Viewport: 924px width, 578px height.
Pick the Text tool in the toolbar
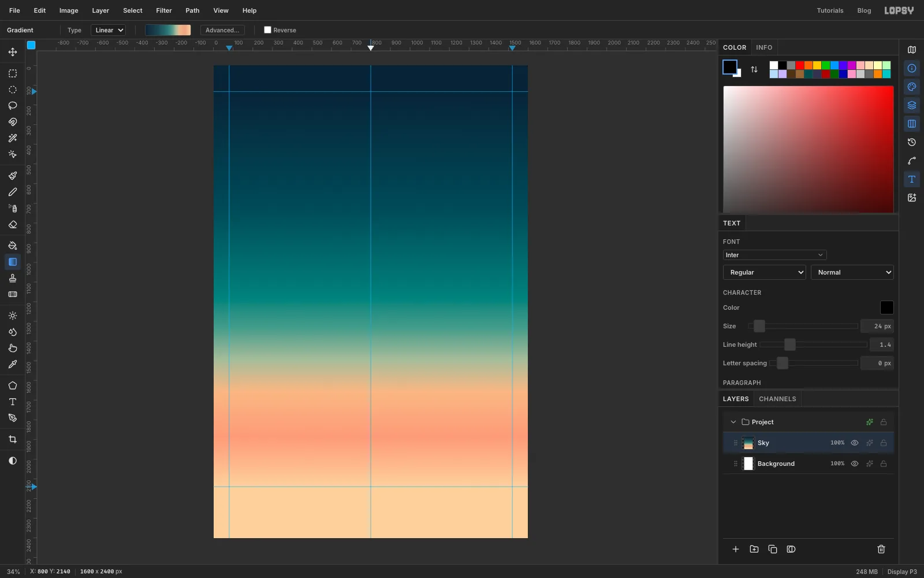13,402
